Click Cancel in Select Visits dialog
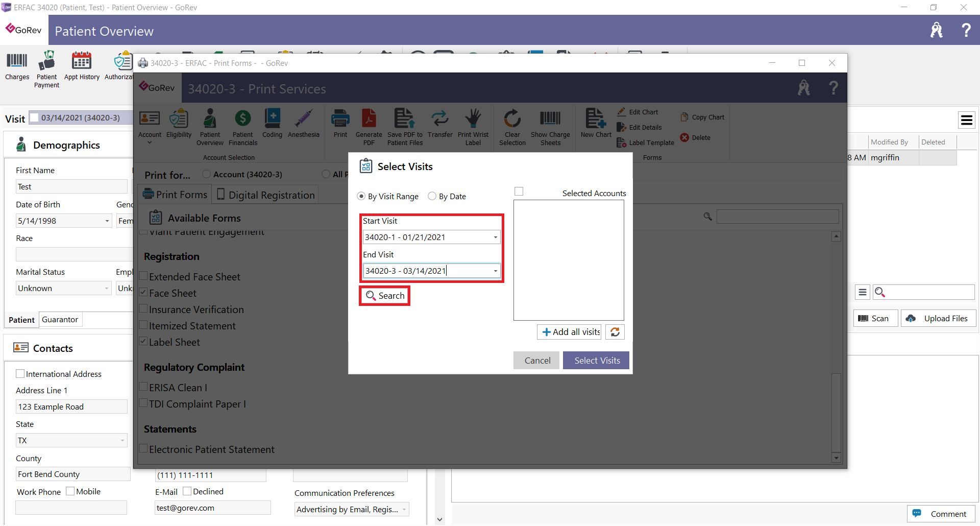 coord(537,361)
